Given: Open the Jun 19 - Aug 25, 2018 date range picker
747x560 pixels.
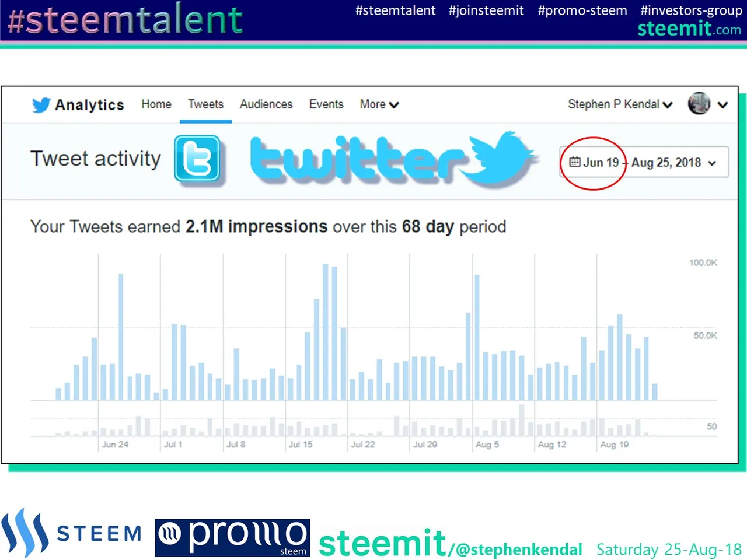Looking at the screenshot, I should coord(644,162).
